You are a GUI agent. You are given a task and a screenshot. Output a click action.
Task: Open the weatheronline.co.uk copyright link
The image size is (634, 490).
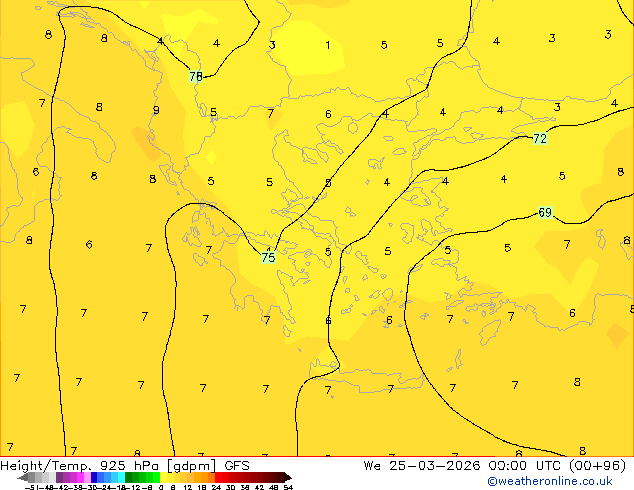point(550,481)
